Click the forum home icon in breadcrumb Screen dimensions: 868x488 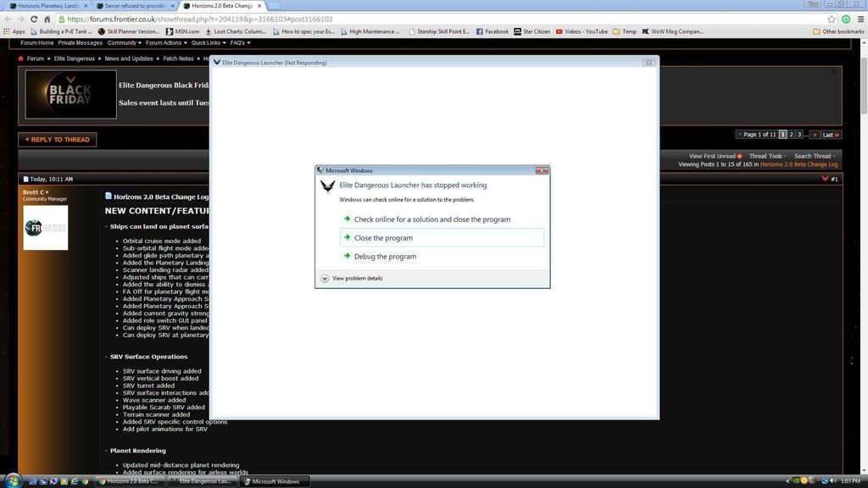[x=21, y=58]
